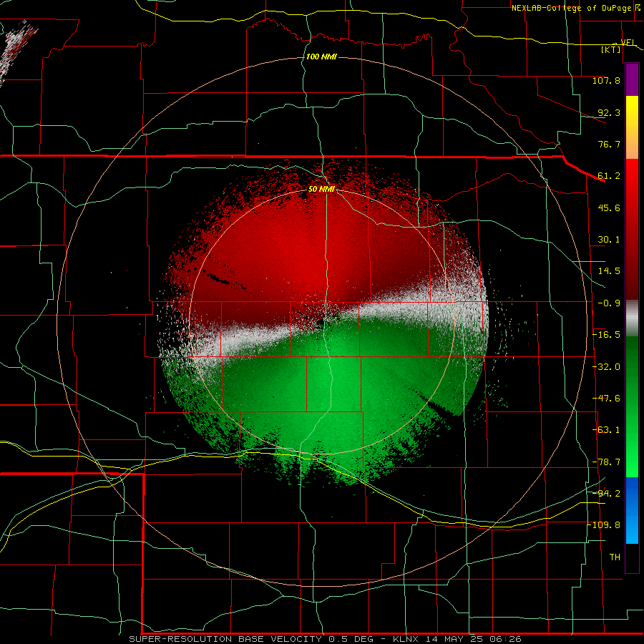Click the purple segment of color bar

(x=632, y=79)
